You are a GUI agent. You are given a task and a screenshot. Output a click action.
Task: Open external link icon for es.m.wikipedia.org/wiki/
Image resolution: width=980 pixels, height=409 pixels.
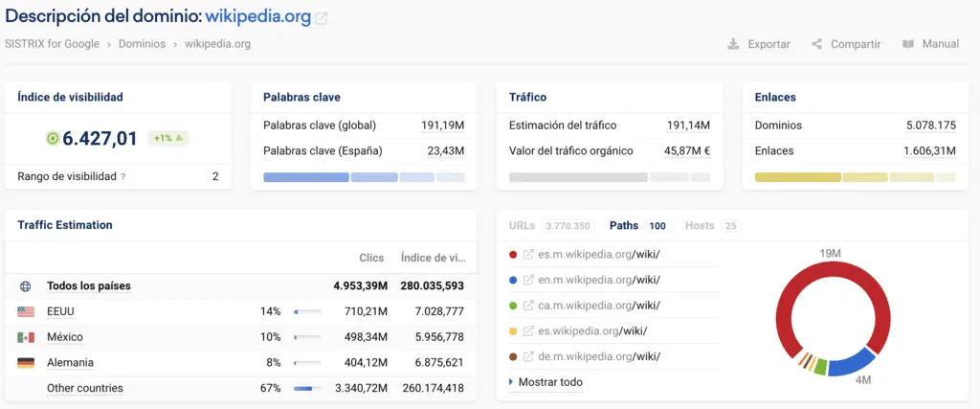(x=528, y=255)
